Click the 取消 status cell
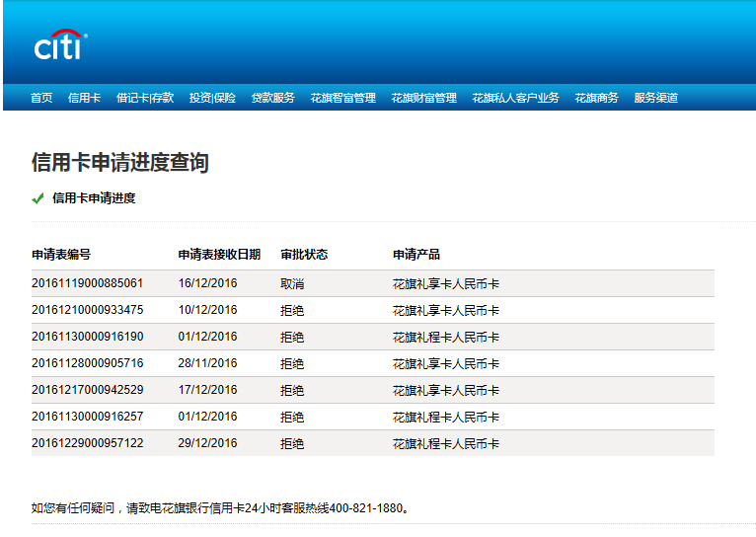The width and height of the screenshot is (756, 537). coord(292,284)
